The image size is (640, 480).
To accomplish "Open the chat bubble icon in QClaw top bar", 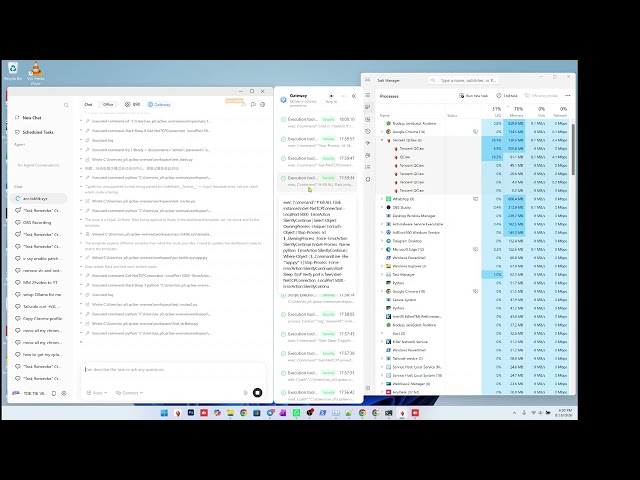I will click(253, 104).
